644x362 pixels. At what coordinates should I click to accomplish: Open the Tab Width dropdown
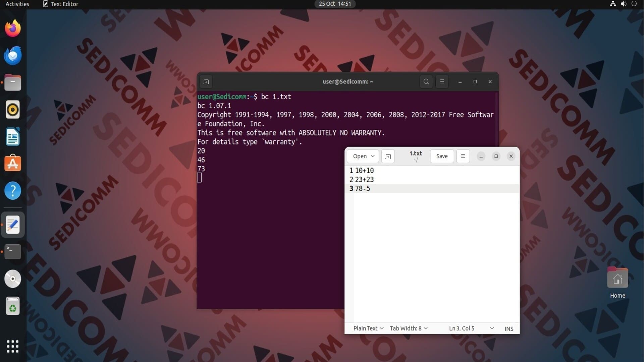point(409,328)
